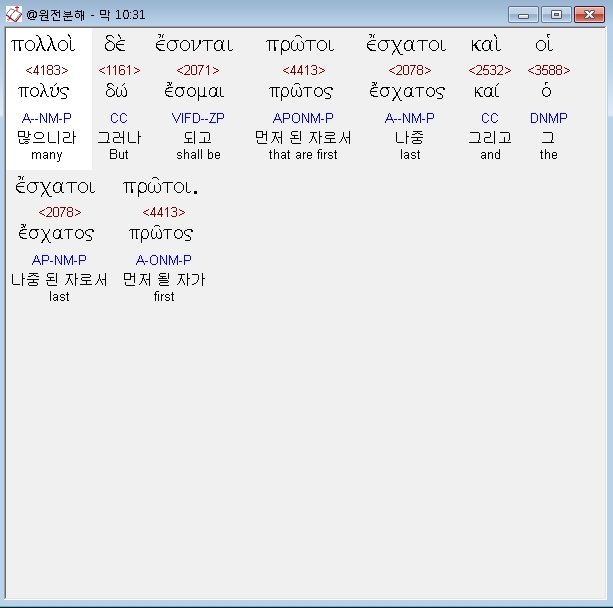Click the lemma ὁ
Image resolution: width=613 pixels, height=608 pixels.
546,90
